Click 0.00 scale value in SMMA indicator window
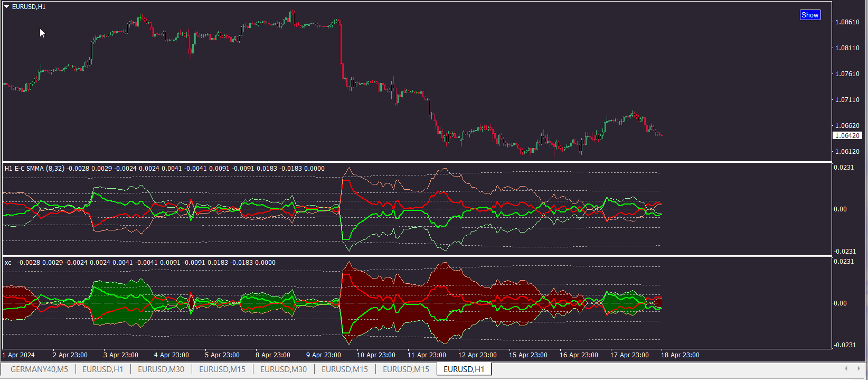Image resolution: width=868 pixels, height=380 pixels. (x=840, y=209)
